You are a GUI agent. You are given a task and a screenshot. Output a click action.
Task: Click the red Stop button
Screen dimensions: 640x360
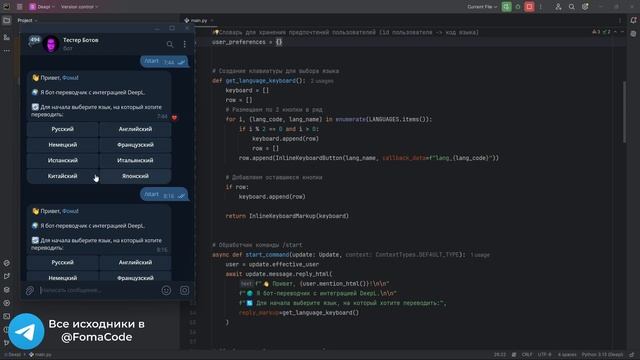tap(529, 7)
